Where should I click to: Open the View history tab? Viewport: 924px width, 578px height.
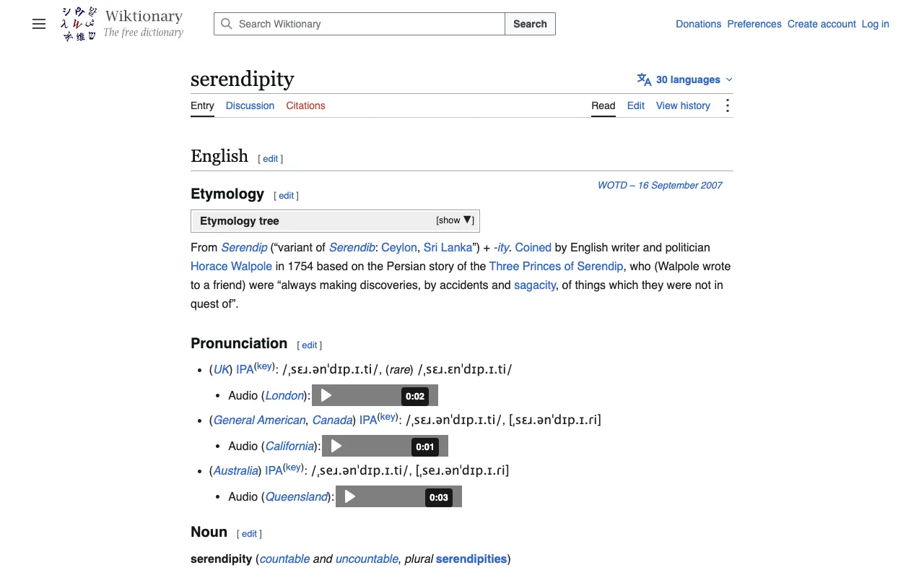(683, 105)
